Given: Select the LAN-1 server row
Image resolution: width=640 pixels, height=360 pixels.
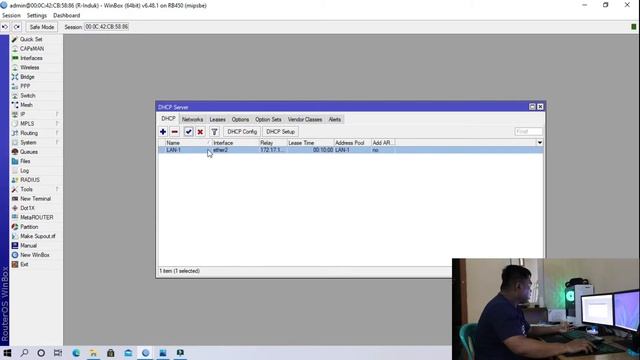Looking at the screenshot, I should [351, 150].
